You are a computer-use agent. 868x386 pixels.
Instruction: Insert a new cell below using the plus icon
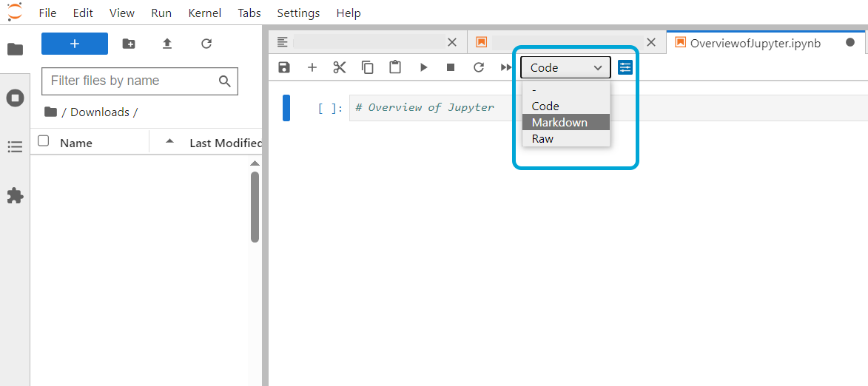312,67
